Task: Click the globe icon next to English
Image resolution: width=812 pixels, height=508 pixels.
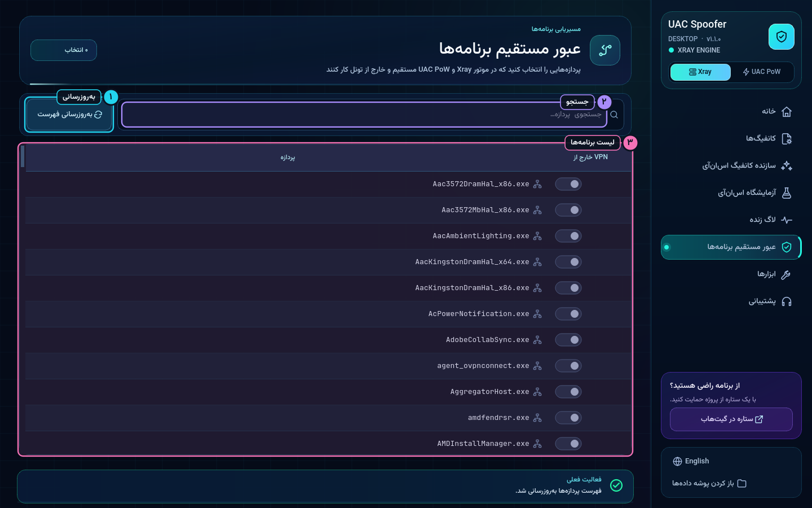Action: [x=677, y=461]
